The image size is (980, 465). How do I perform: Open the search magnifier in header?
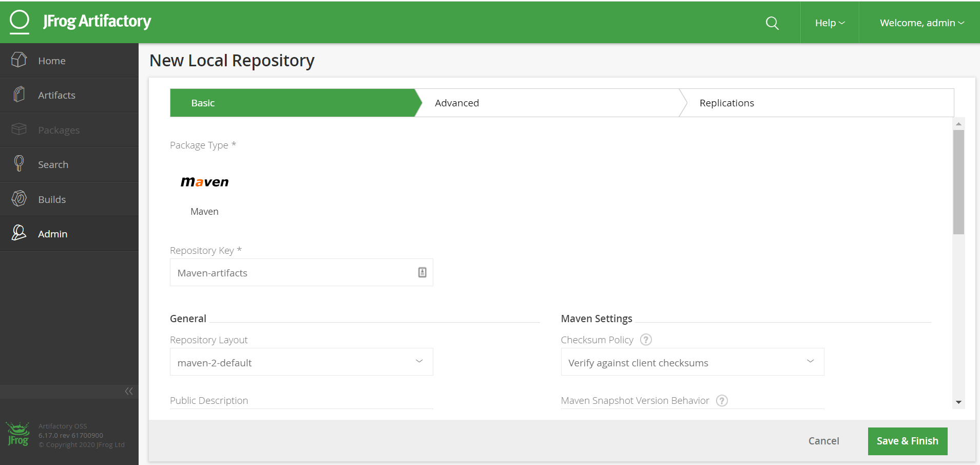pyautogui.click(x=772, y=23)
